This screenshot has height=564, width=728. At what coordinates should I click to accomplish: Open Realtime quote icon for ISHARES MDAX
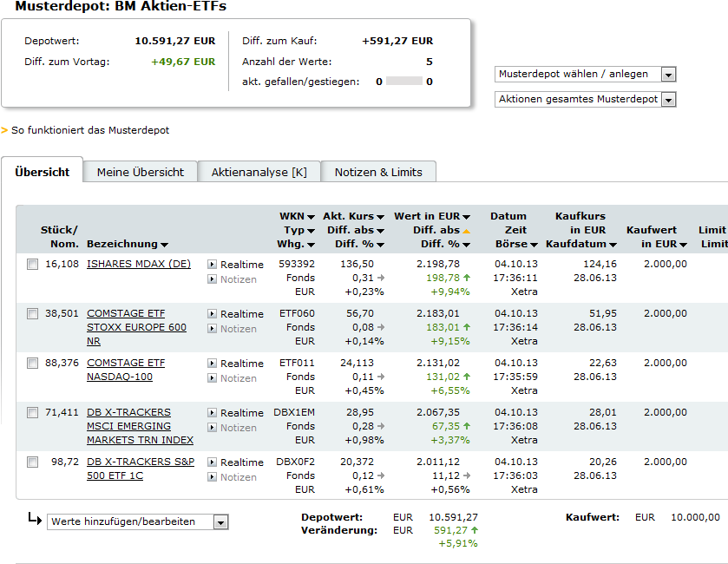click(213, 264)
